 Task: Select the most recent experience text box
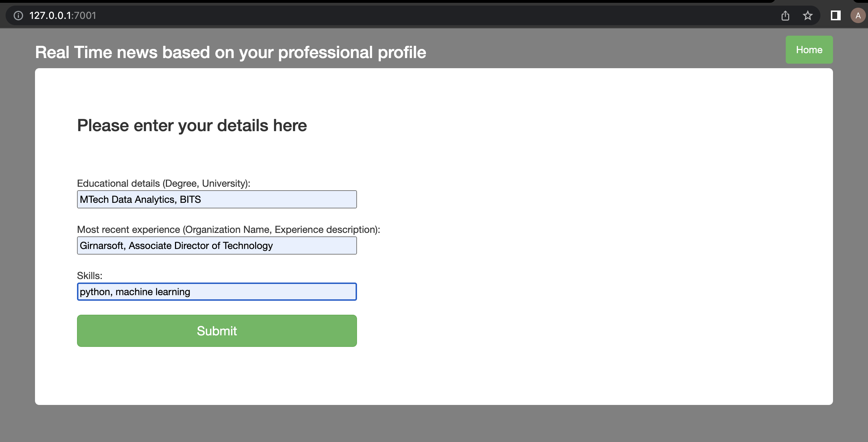217,245
